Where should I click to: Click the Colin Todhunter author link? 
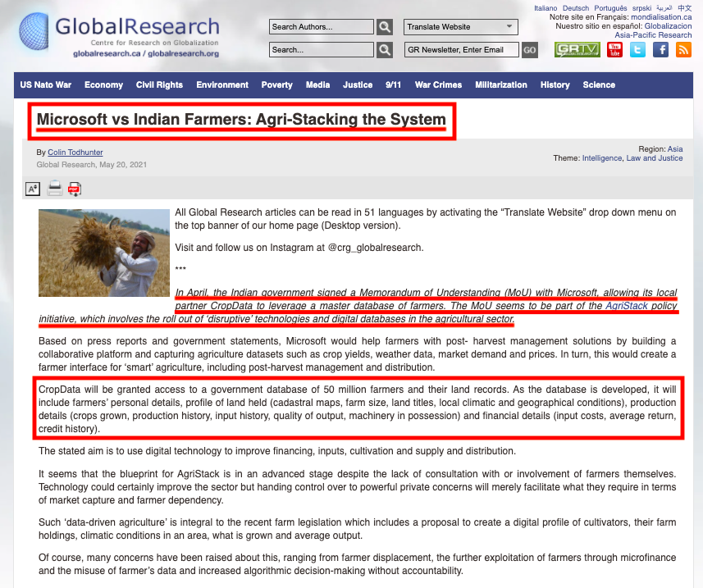75,153
